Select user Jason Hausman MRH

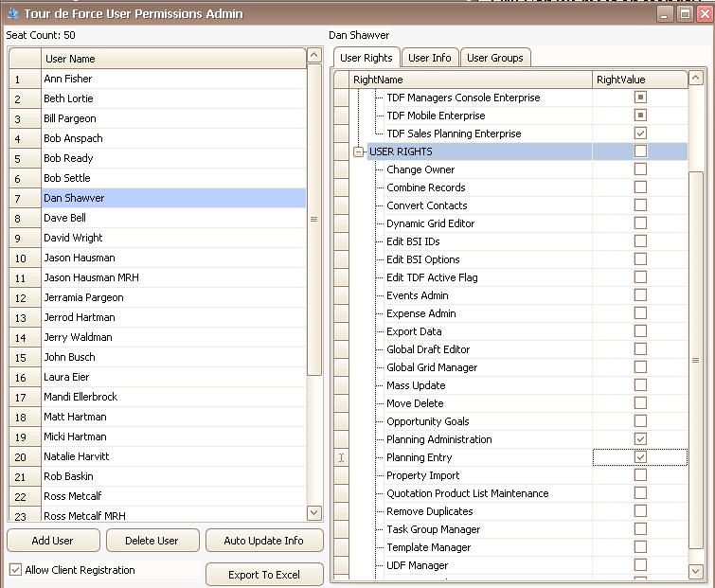pyautogui.click(x=173, y=277)
